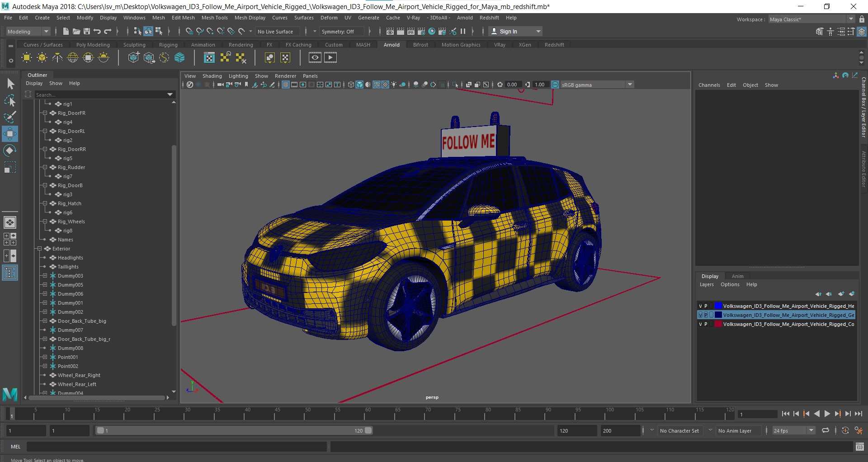Viewport: 868px width, 462px height.
Task: Click the No Character Set button
Action: coord(679,431)
